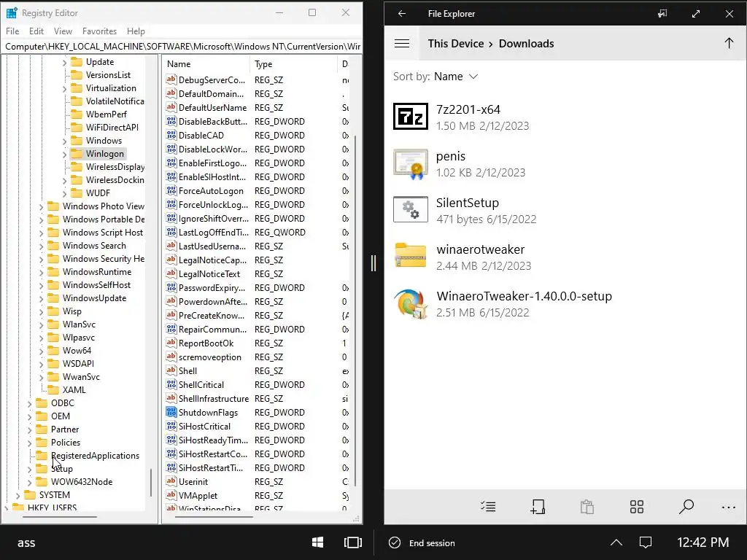Click the Registry Editor title bar icon
Screen dimensions: 747x560
(12, 13)
